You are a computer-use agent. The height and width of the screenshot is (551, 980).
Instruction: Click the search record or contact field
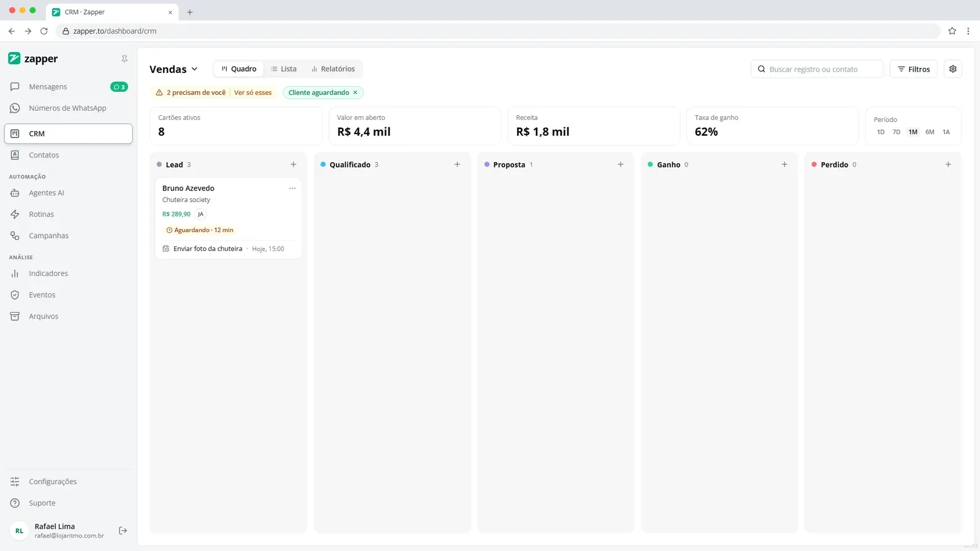pyautogui.click(x=817, y=69)
